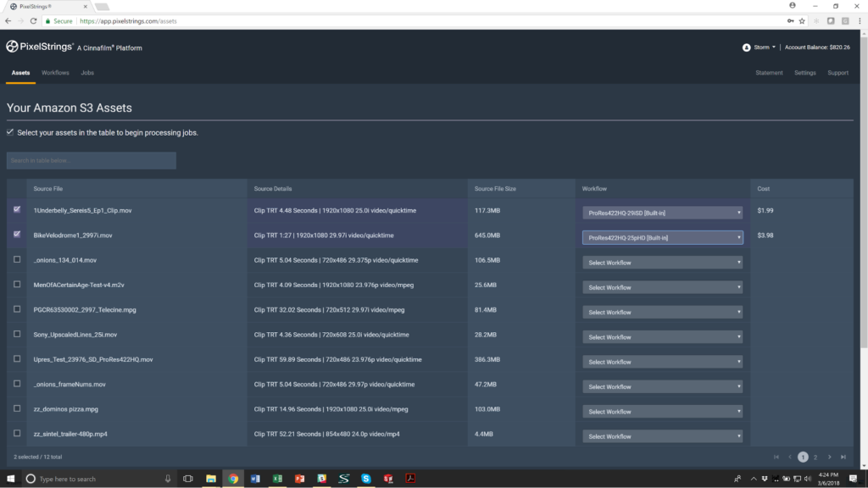Open Adobe Acrobat from the taskbar
The image size is (868, 488).
point(410,479)
